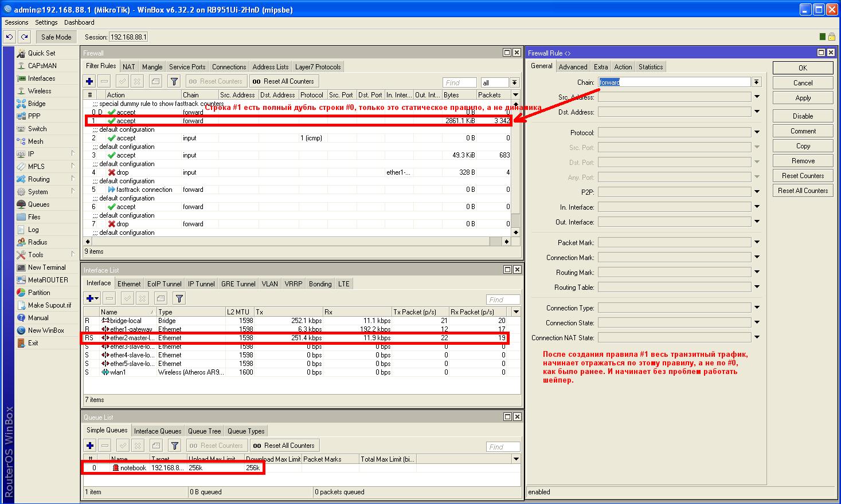Open the CAPsMAN sidebar item

42,66
